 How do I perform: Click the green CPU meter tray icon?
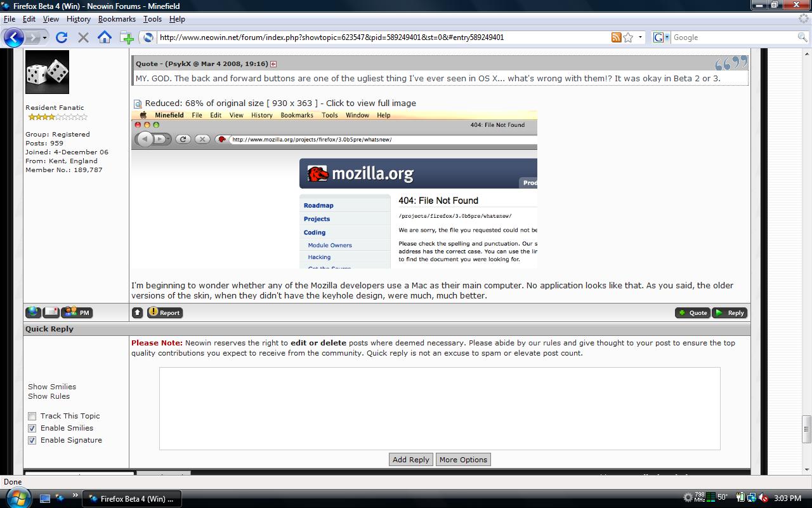(711, 498)
